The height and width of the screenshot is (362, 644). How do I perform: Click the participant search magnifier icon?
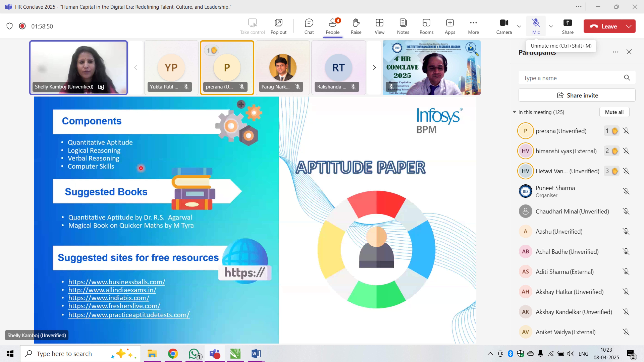pyautogui.click(x=627, y=78)
